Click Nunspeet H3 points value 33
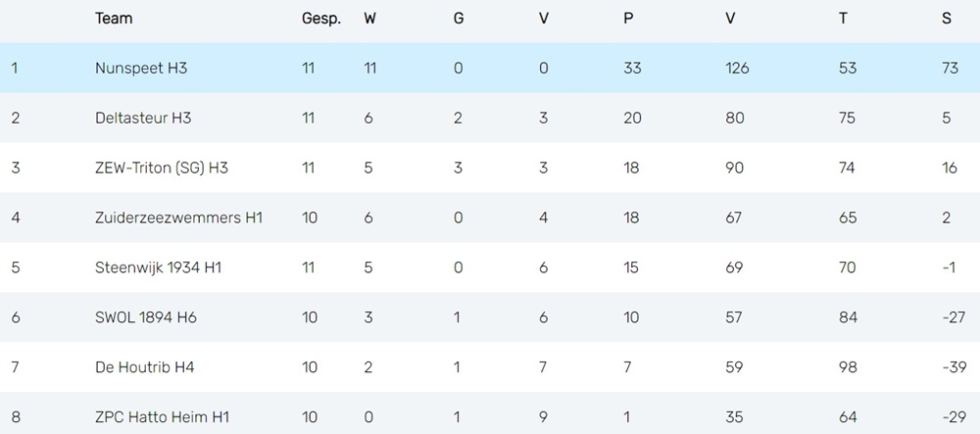 [632, 68]
